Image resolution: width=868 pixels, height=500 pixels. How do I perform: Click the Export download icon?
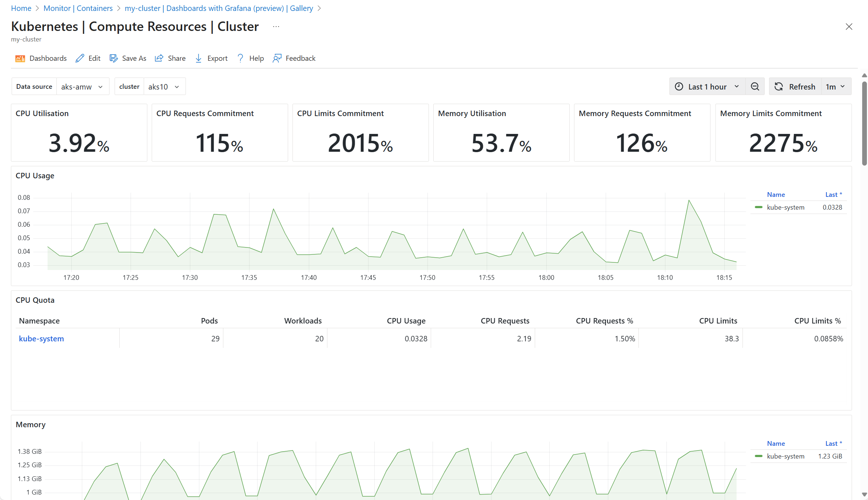[198, 58]
